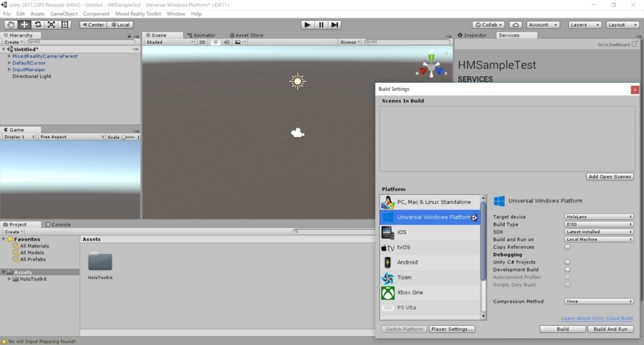Switch to the Animator tab
The height and width of the screenshot is (345, 644).
click(201, 35)
